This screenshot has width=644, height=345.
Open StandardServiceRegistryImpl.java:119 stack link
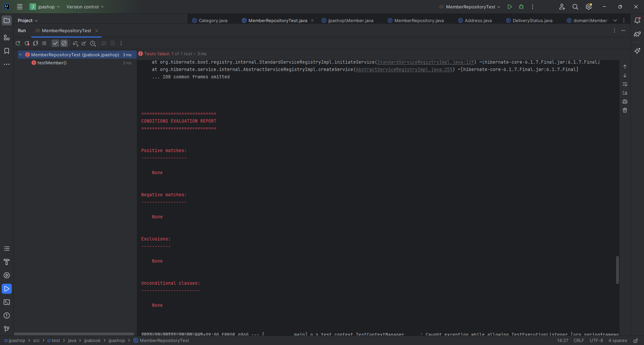(426, 62)
